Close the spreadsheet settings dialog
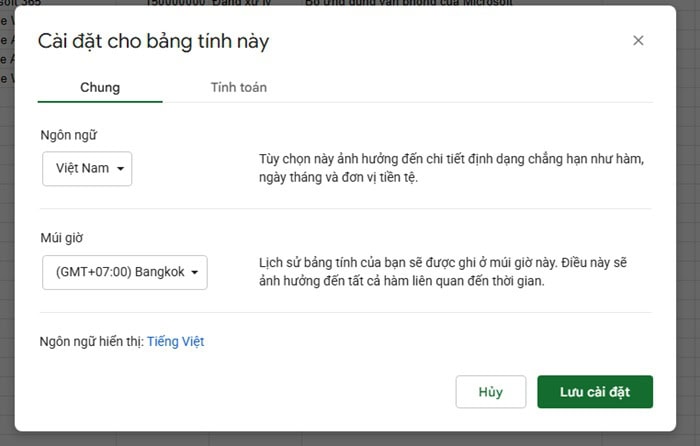Image resolution: width=700 pixels, height=446 pixels. [x=638, y=41]
